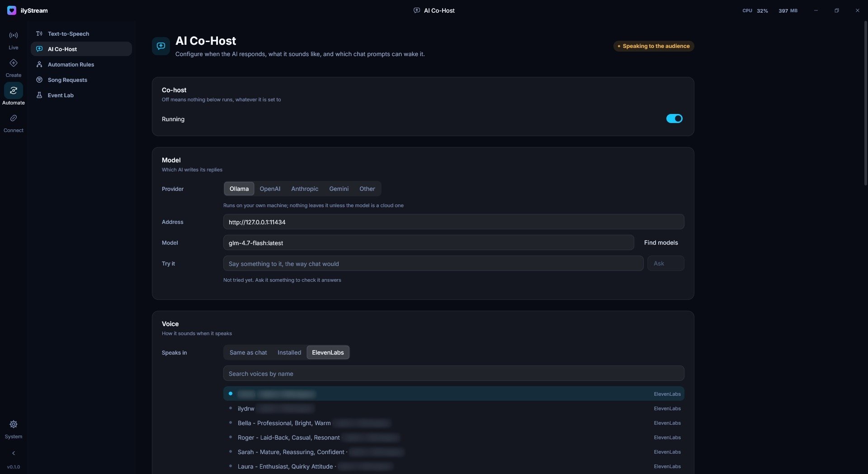Click the Automation Rules menu icon
868x474 pixels.
39,64
